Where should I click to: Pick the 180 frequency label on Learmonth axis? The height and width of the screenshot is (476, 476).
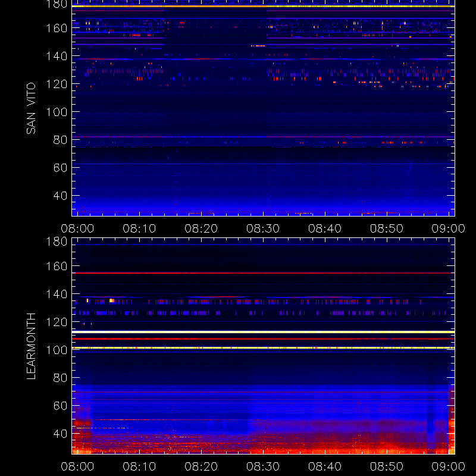[57, 242]
